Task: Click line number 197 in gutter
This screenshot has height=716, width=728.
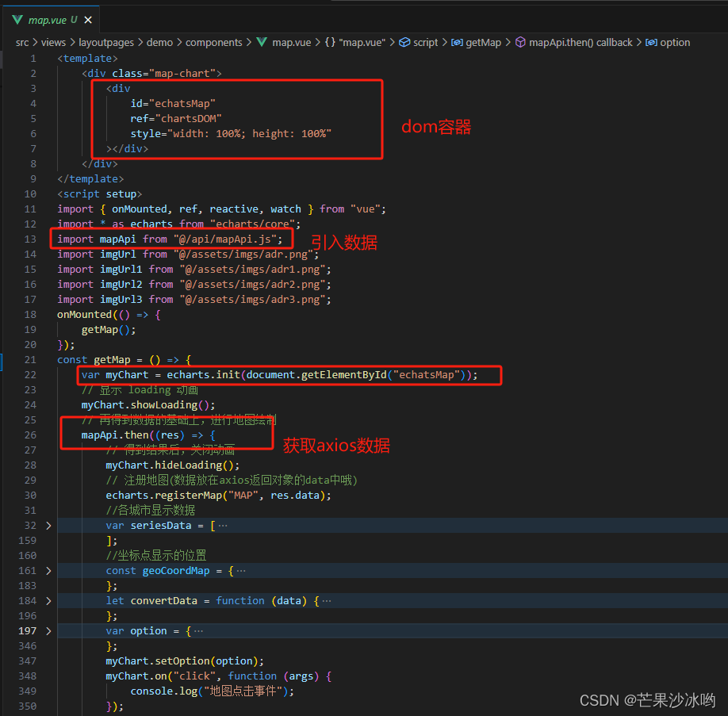Action: [28, 631]
